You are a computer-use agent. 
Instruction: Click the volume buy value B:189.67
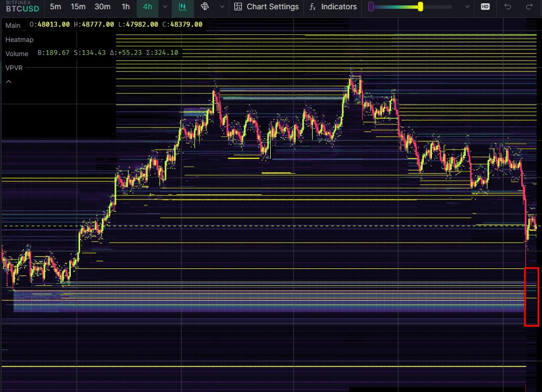53,53
